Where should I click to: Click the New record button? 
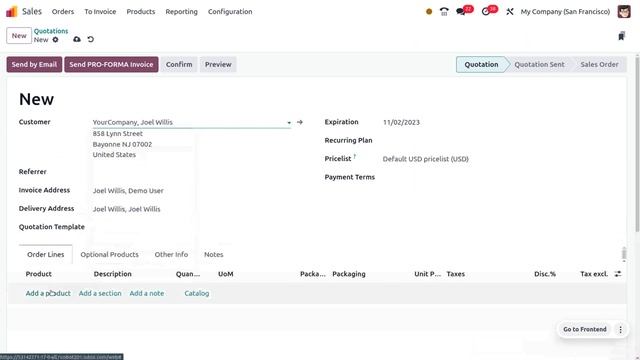point(19,36)
